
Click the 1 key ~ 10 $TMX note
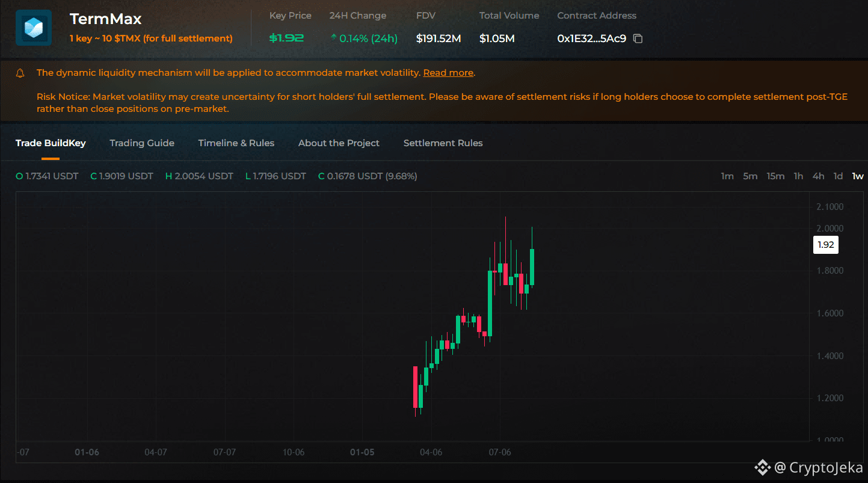click(151, 38)
